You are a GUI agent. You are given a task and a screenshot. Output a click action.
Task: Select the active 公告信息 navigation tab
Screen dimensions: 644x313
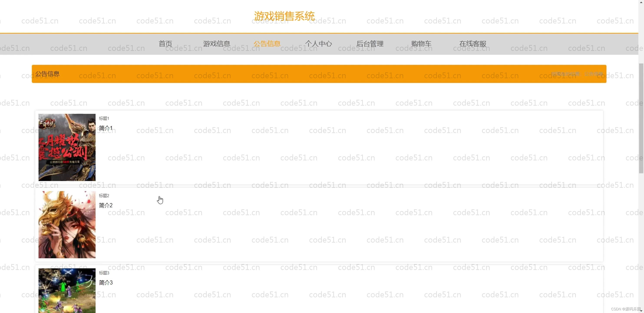pos(267,44)
